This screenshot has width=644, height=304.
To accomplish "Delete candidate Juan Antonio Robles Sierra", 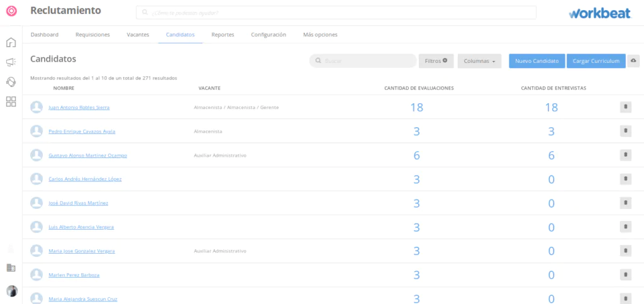I will pos(625,107).
